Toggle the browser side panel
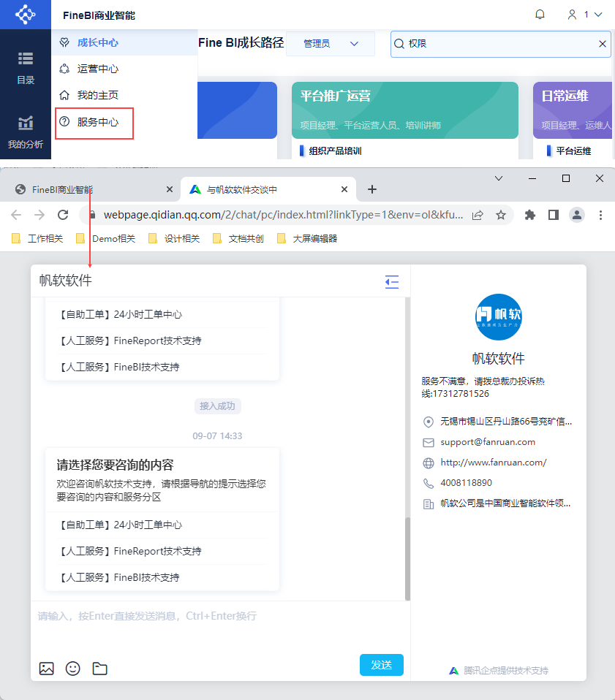This screenshot has height=700, width=615. [x=554, y=215]
